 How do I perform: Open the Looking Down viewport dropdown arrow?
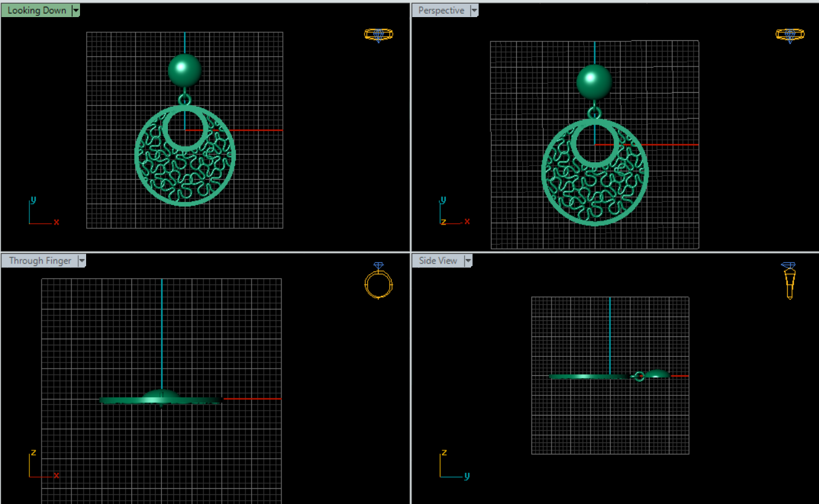(76, 10)
